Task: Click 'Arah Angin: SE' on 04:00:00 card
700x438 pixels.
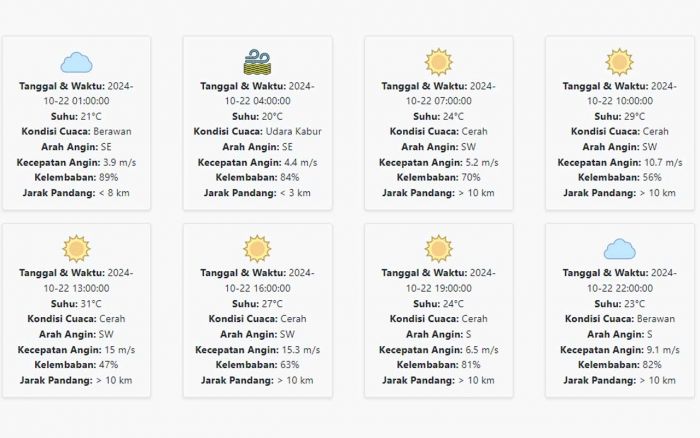Action: tap(257, 147)
